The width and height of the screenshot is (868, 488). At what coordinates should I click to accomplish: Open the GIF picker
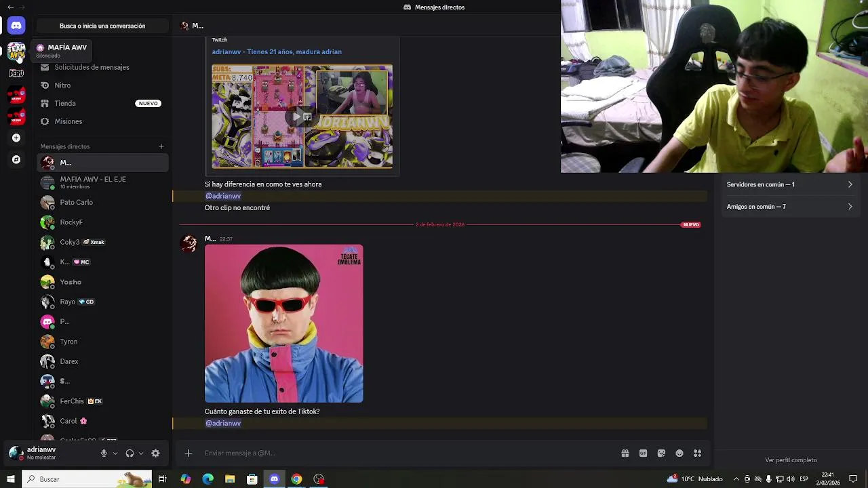643,453
